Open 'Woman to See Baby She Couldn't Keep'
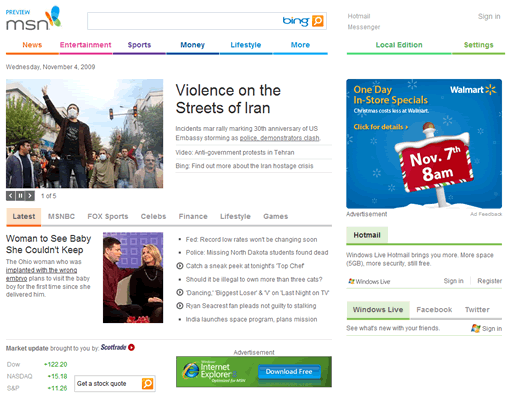Screen dimensions: 510x400 click(x=49, y=244)
